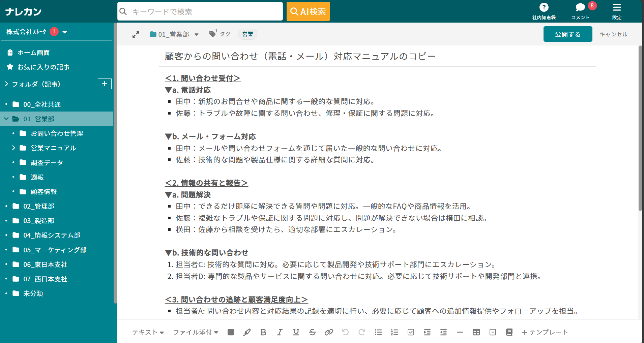The width and height of the screenshot is (644, 343).
Task: Expand the 営業マニュアル folder
Action: click(x=14, y=148)
